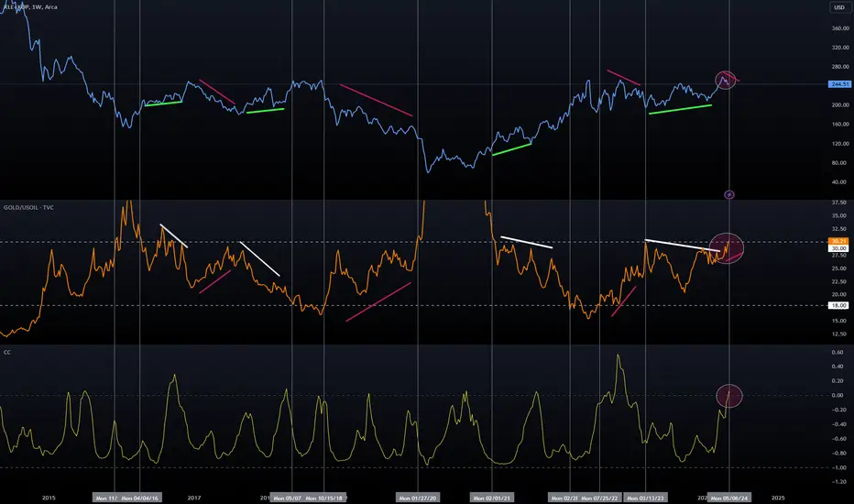Click the 360.00 price axis value

pos(840,28)
